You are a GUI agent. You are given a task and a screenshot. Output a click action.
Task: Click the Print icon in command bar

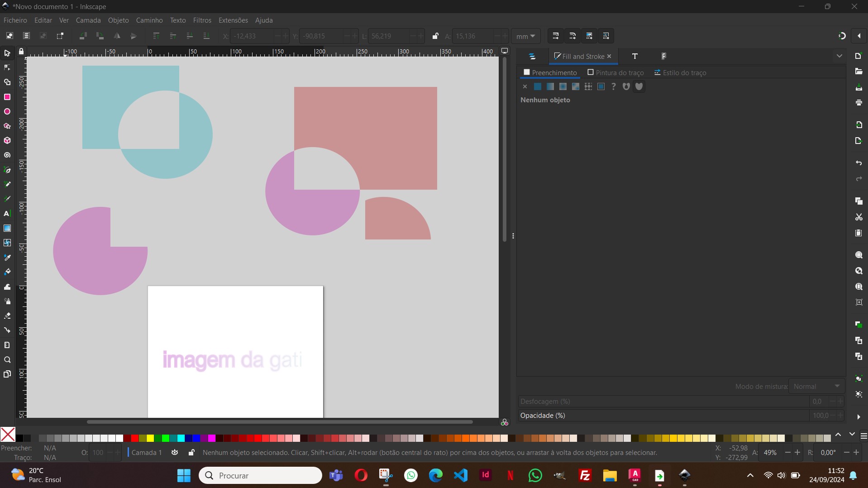[x=858, y=103]
